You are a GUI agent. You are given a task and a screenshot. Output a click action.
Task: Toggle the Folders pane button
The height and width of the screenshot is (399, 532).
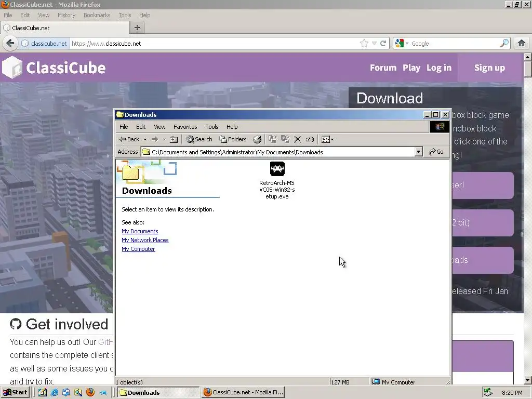pyautogui.click(x=233, y=139)
